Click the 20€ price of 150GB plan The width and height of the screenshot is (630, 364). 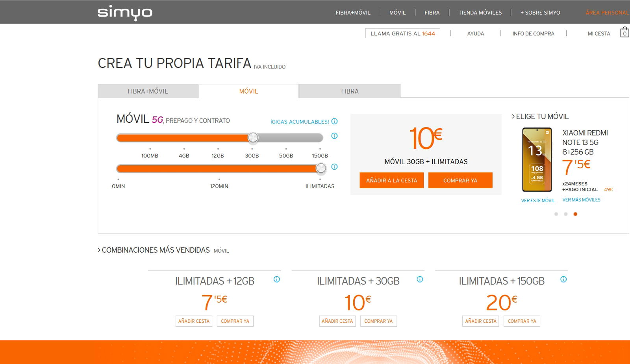pos(502,302)
